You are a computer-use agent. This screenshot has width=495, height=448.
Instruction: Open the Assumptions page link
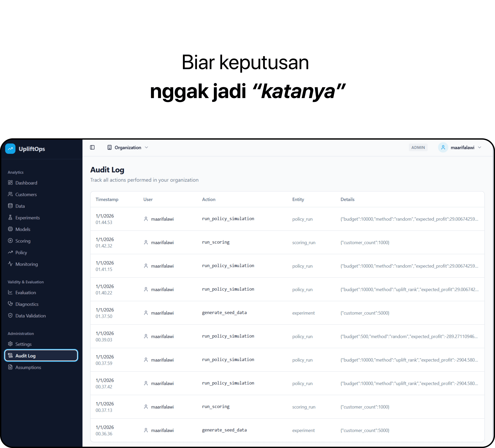(x=28, y=367)
